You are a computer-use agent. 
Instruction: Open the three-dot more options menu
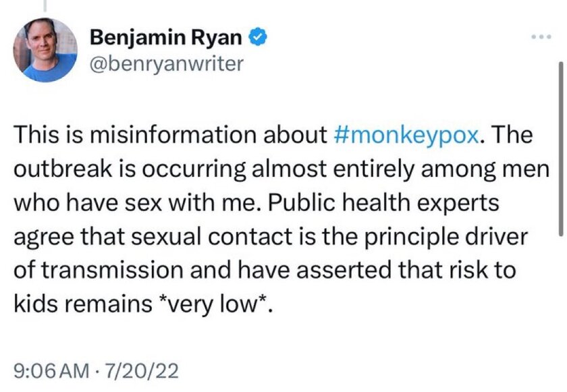(x=541, y=36)
